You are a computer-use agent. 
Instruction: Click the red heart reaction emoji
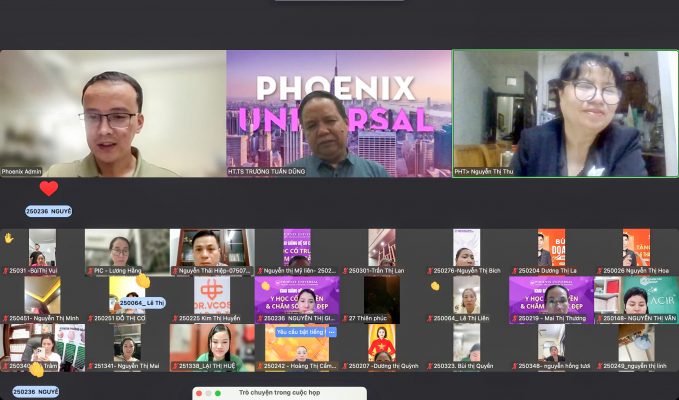click(x=48, y=188)
